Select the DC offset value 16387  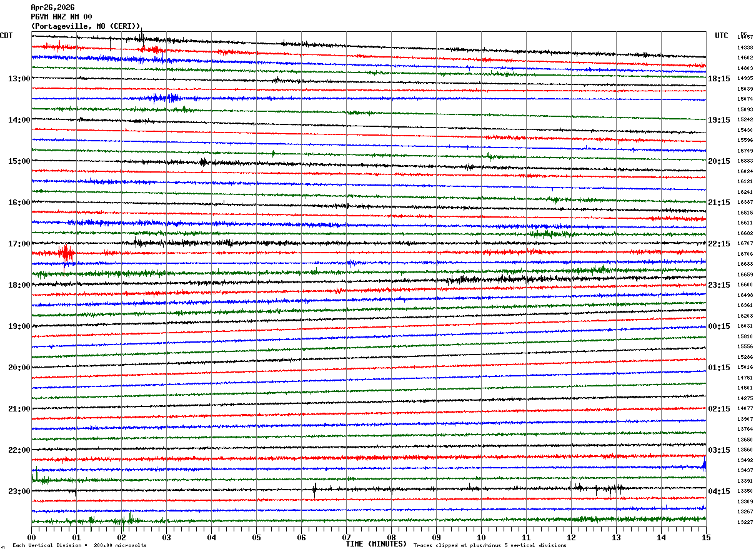point(745,203)
